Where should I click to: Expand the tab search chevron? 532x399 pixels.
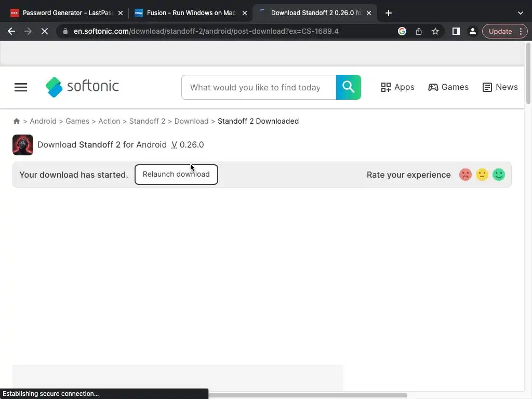[x=521, y=13]
